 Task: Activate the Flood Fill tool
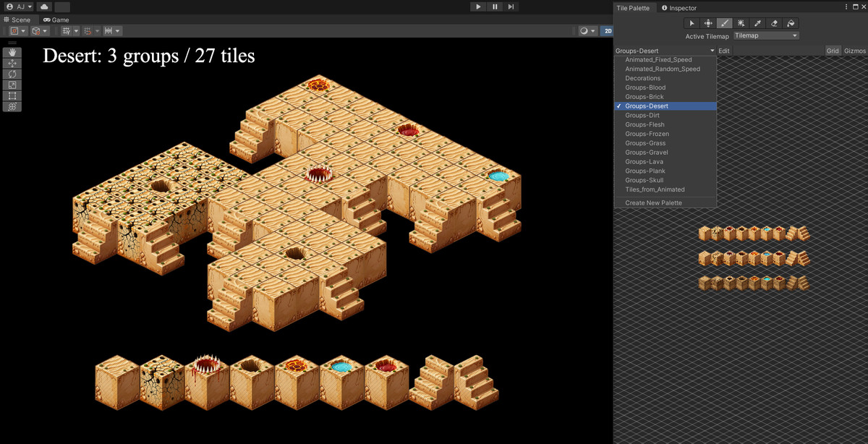791,23
